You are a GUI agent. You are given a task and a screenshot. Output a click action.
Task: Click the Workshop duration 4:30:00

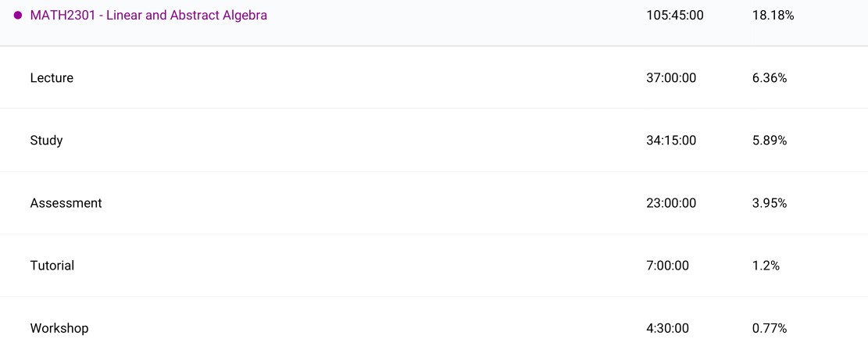(668, 328)
